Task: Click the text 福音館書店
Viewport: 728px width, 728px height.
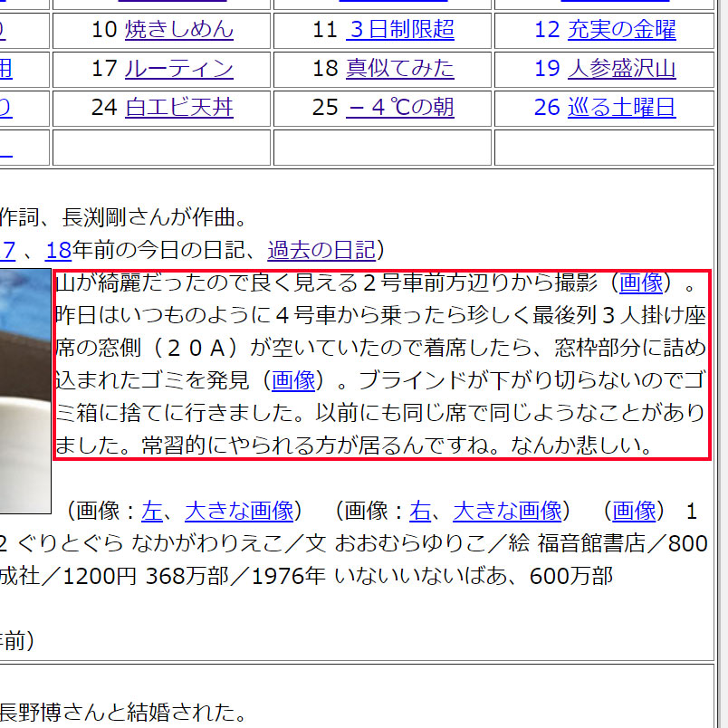Action: (591, 543)
